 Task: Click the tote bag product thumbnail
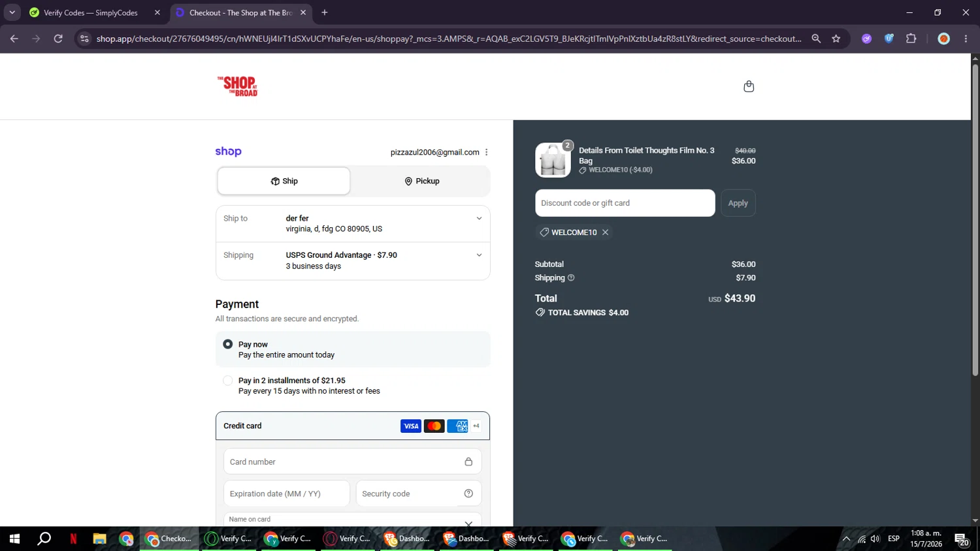tap(553, 160)
